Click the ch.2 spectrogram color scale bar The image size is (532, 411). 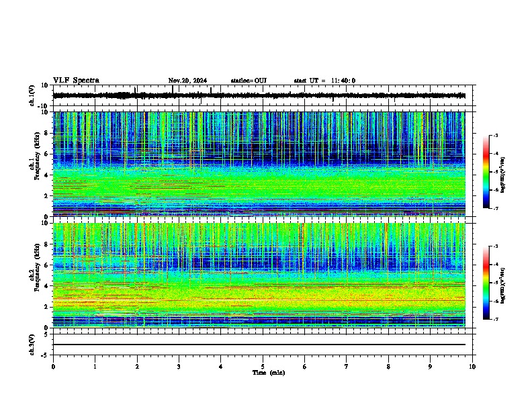[x=486, y=283]
